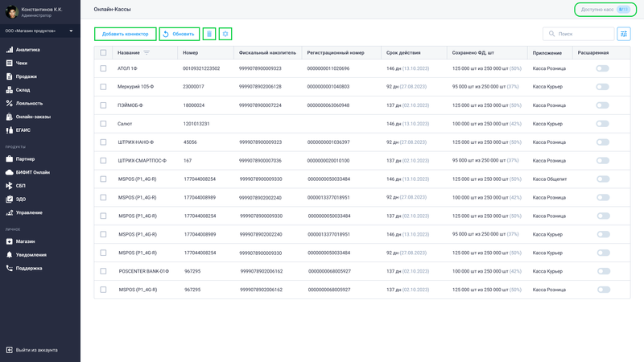Click the Сохранено ФД, шт column header
644x362 pixels.
[473, 52]
